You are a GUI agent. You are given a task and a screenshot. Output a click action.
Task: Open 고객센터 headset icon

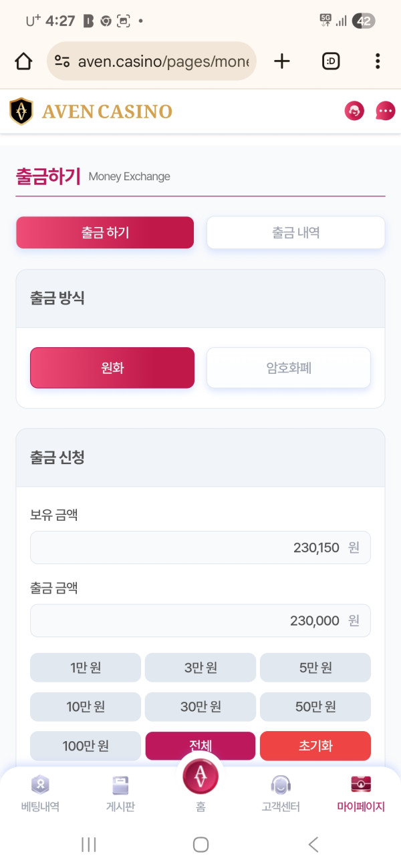pos(281,793)
